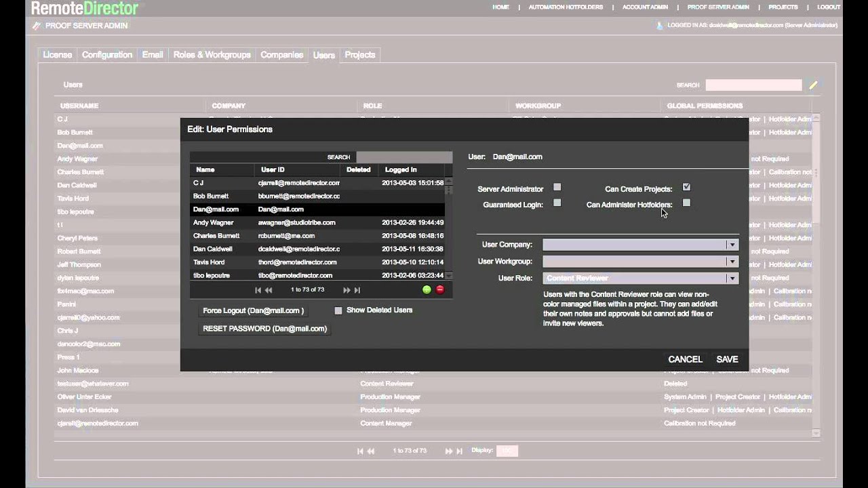Sort dialog list by Logged In column

[401, 169]
